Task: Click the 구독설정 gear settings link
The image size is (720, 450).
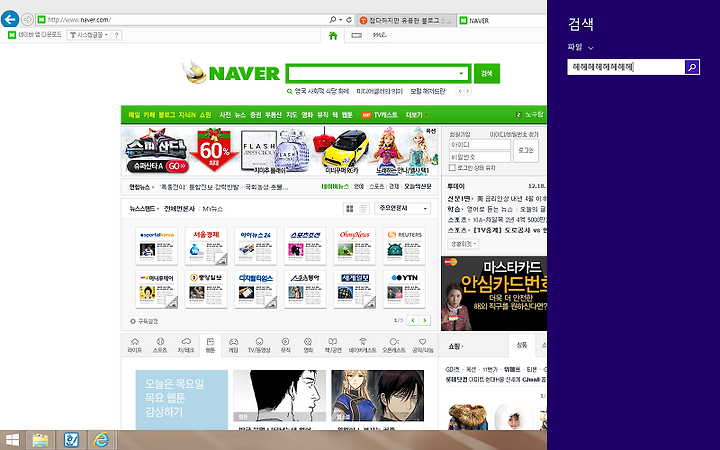Action: [x=144, y=321]
